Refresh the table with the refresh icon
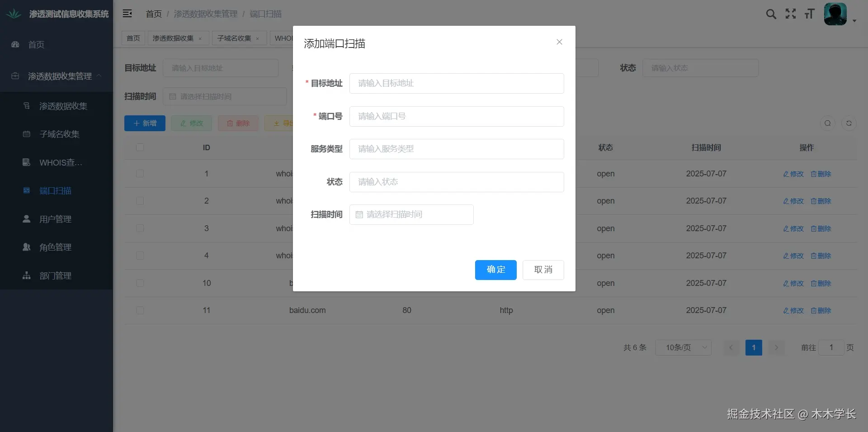 [849, 123]
